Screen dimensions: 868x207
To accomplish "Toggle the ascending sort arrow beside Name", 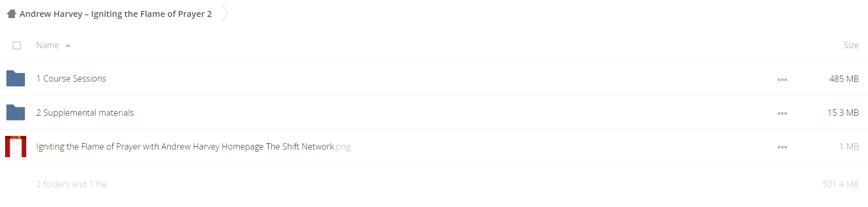I will coord(68,46).
